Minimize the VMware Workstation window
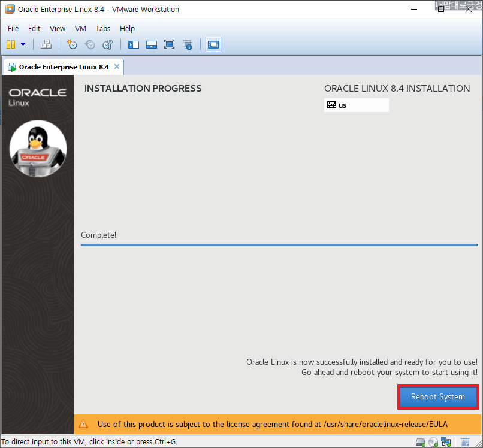Viewport: 483px width, 448px height. tap(414, 9)
